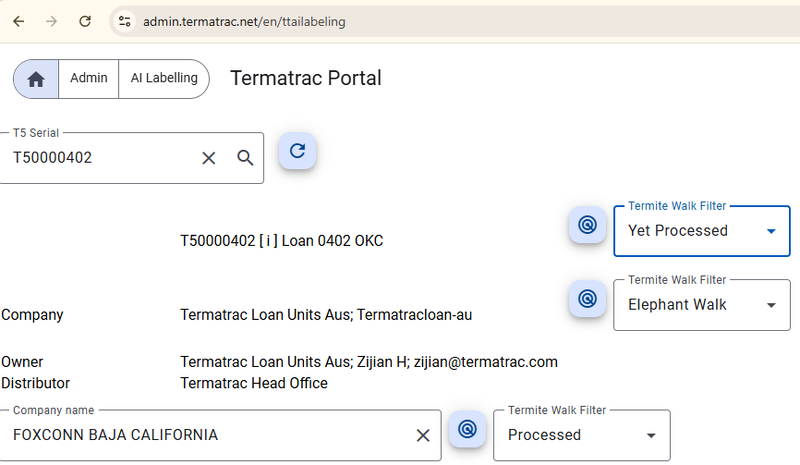Viewport: 800px width, 465px height.
Task: Reload the page with browser refresh icon
Action: [x=85, y=21]
